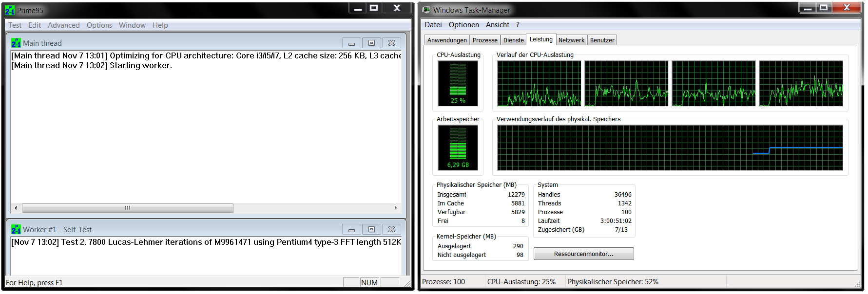Click Main thread scrollbar right arrow

(x=396, y=208)
